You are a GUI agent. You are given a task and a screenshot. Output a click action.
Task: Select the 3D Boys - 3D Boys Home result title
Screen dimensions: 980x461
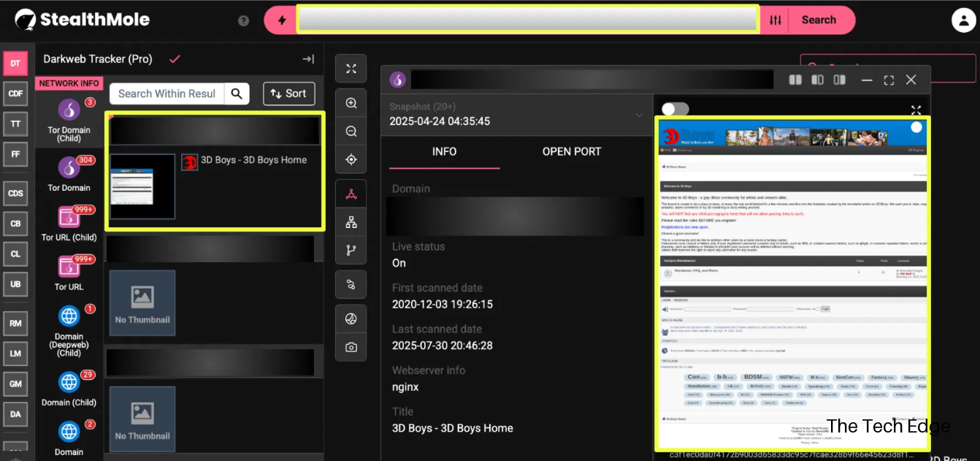coord(254,160)
